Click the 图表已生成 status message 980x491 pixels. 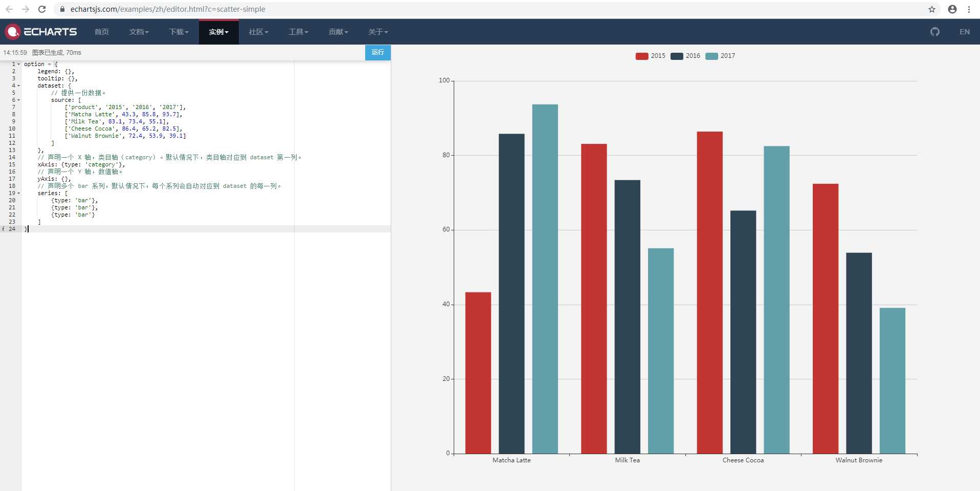[x=57, y=53]
